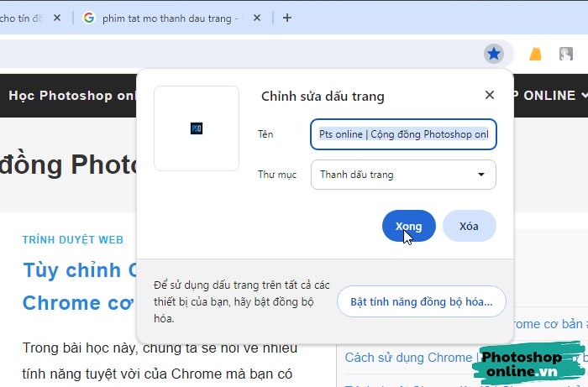Click the 'Xóa' button to remove bookmark
Screen dimensions: 588x387
point(469,226)
